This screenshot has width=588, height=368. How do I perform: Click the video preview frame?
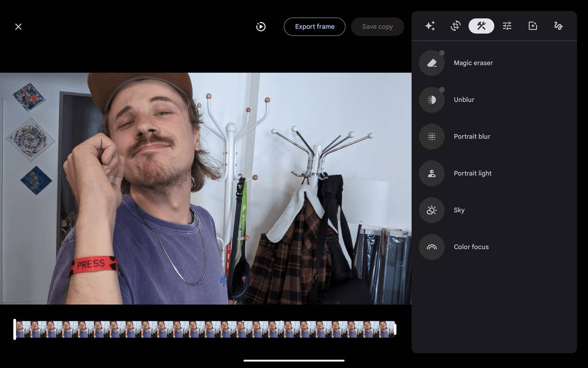pos(205,188)
